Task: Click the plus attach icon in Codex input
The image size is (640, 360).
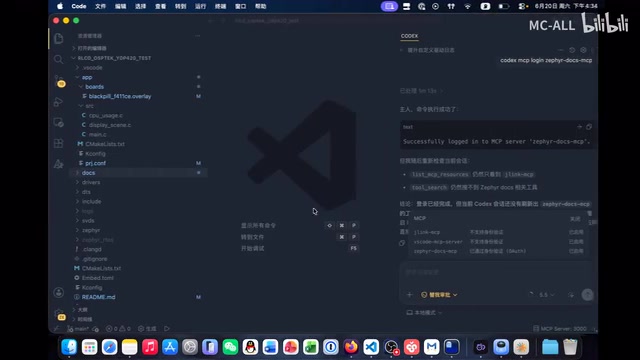Action: (x=409, y=295)
